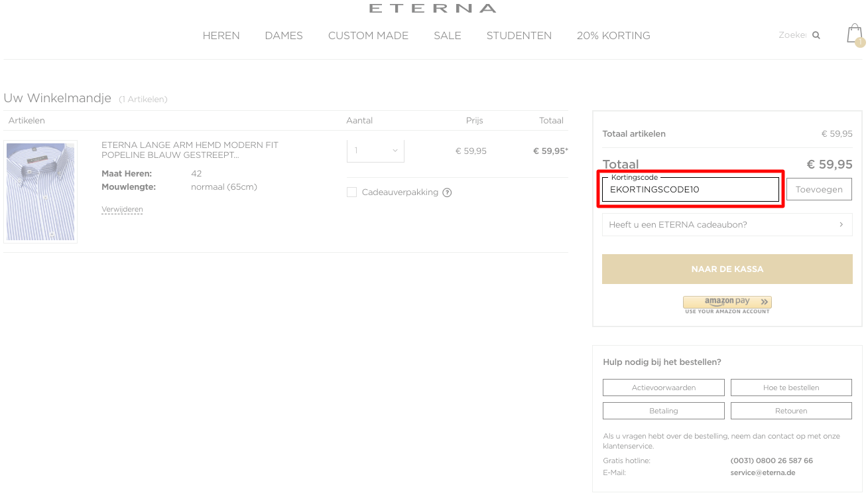Click the search magnifier icon
This screenshot has height=499, width=868.
[816, 35]
